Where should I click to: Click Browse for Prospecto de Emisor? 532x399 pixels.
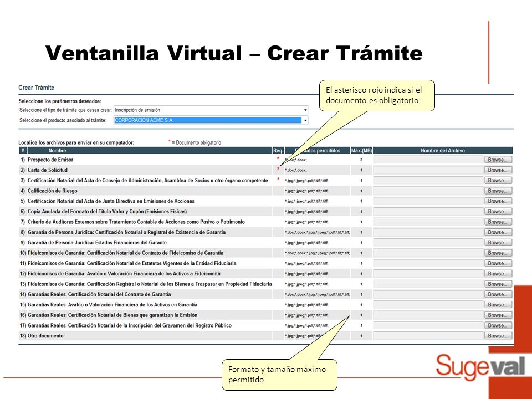pos(498,160)
